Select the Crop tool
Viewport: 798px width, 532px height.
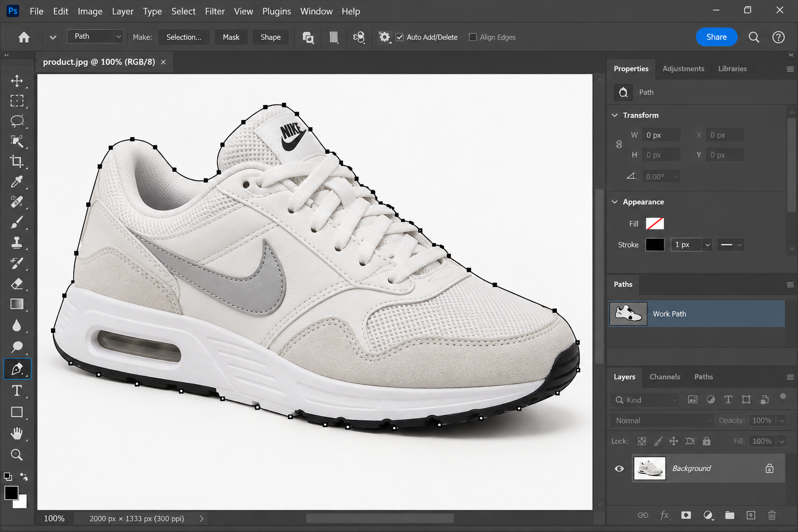[17, 161]
